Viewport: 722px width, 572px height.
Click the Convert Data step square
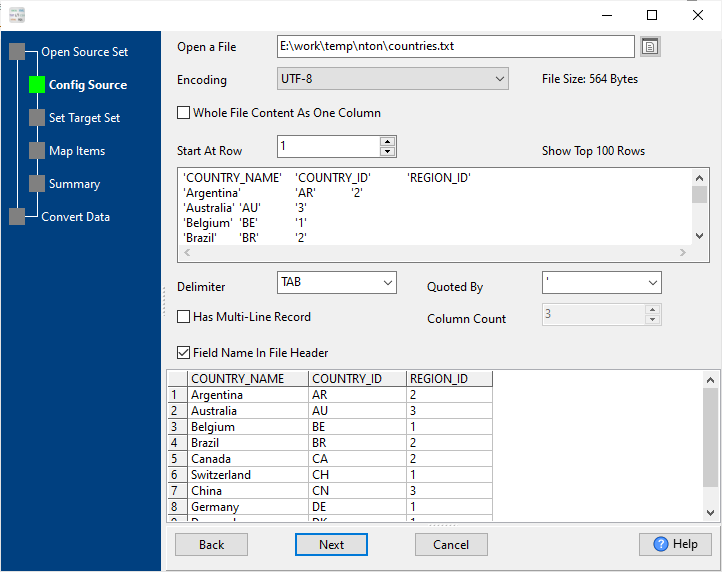tap(17, 217)
